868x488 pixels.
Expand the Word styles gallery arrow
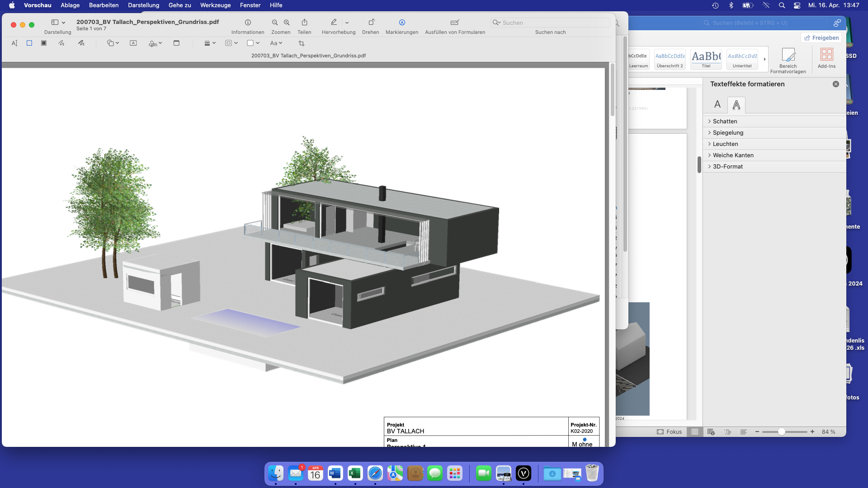point(764,59)
